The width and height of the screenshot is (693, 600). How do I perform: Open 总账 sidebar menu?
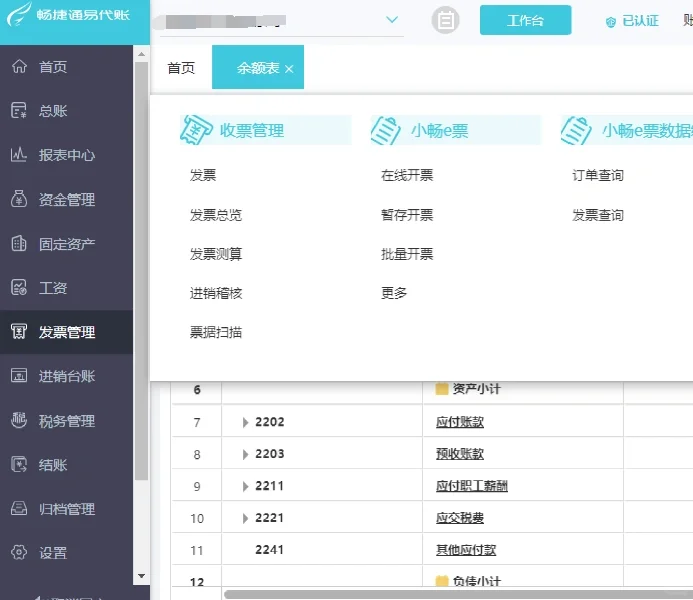click(66, 111)
